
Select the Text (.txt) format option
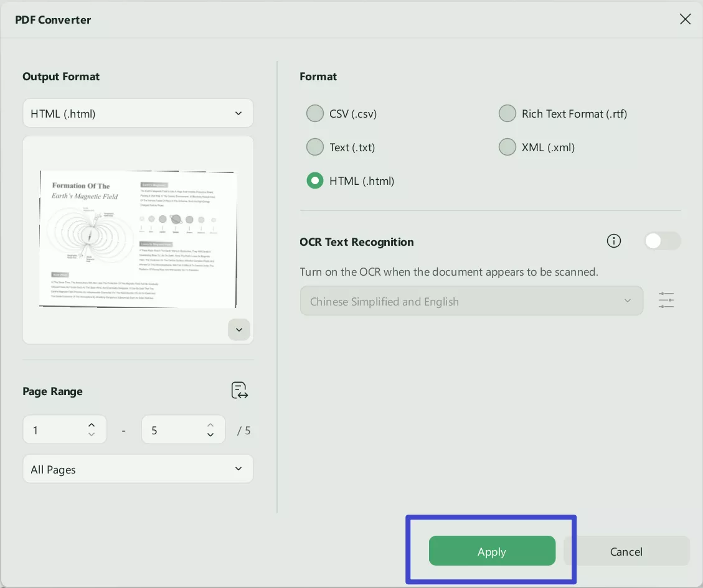315,147
